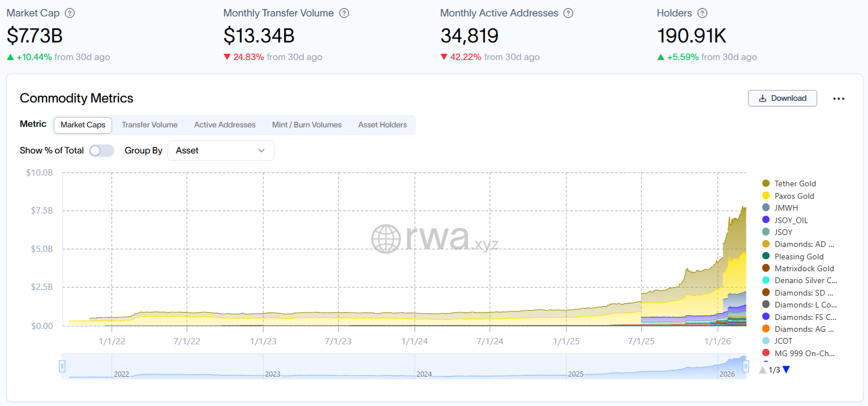Open the three-dot more options menu
Viewport: 868px width, 406px height.
click(839, 99)
